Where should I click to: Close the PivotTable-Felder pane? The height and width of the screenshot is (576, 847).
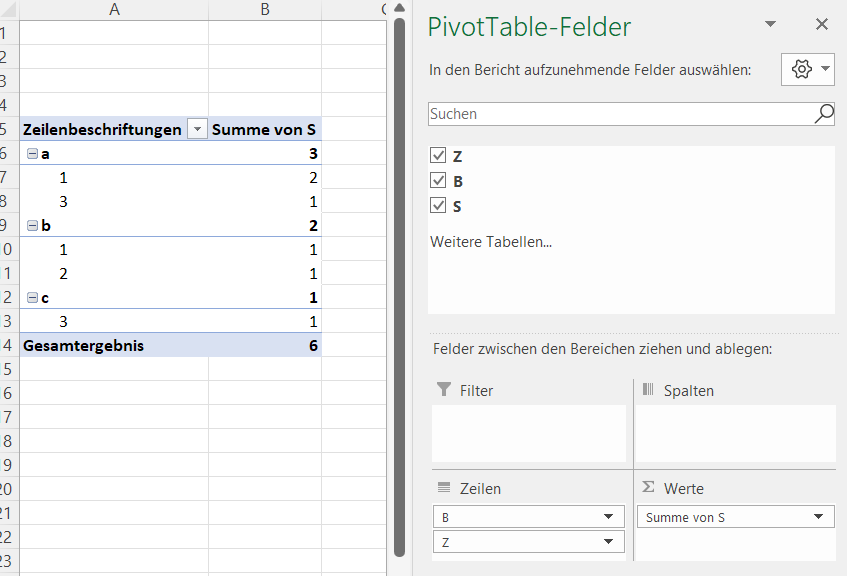pyautogui.click(x=822, y=25)
